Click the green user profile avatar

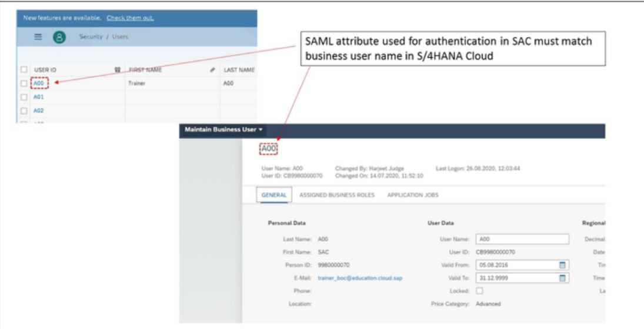tap(59, 37)
